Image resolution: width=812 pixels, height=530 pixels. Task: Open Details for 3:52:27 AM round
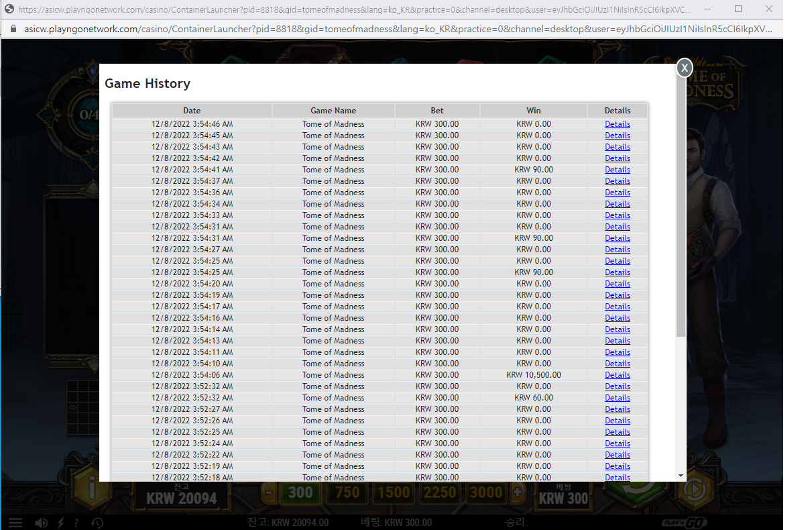618,409
